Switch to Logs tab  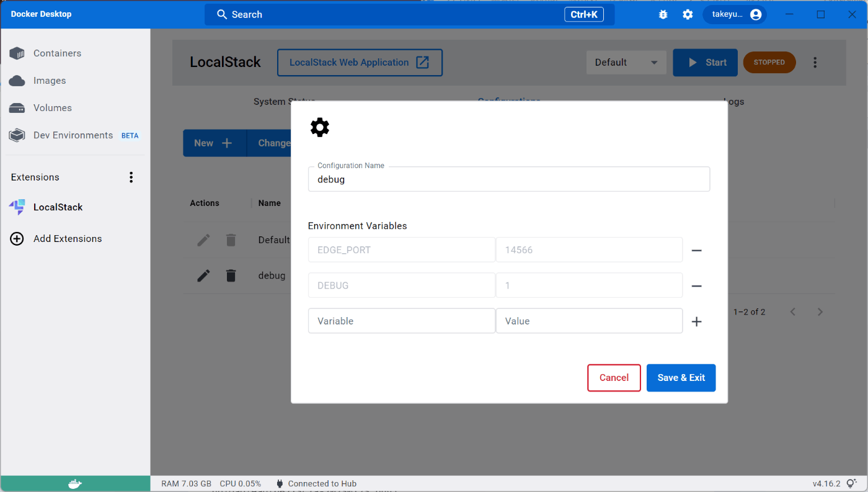point(733,101)
